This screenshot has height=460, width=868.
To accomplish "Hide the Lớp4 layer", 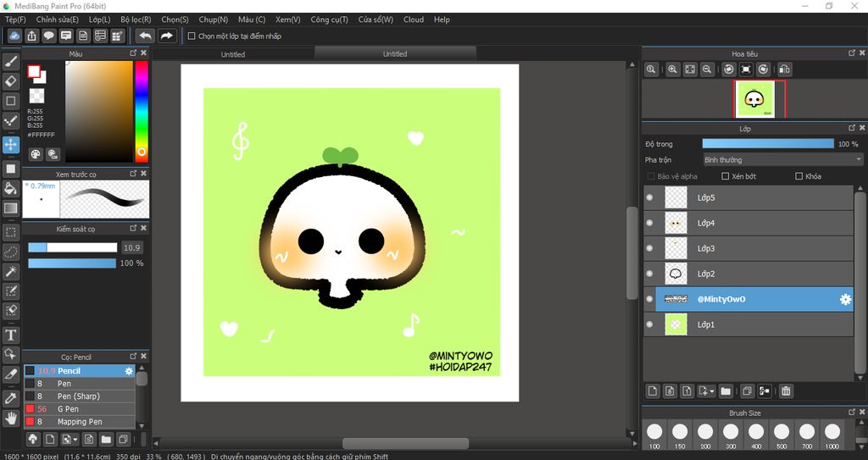I will click(x=650, y=223).
